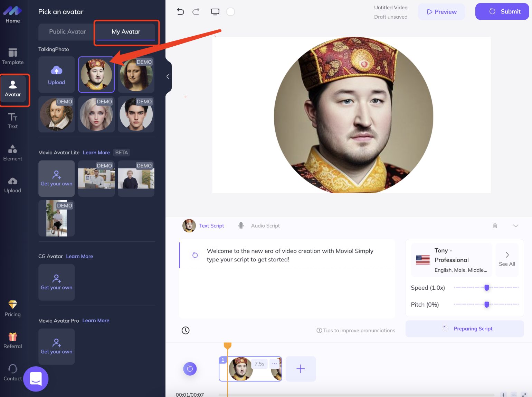The width and height of the screenshot is (532, 397).
Task: Open the Referral page
Action: click(13, 341)
